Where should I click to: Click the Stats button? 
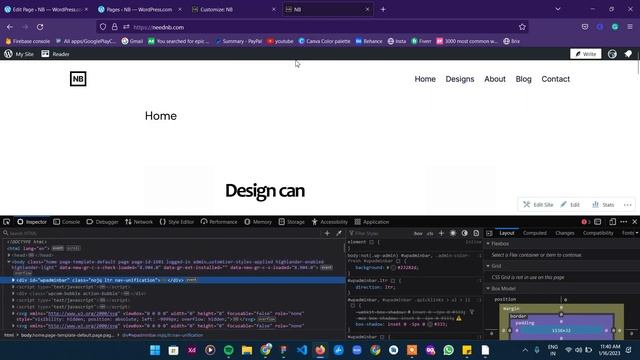tap(603, 204)
